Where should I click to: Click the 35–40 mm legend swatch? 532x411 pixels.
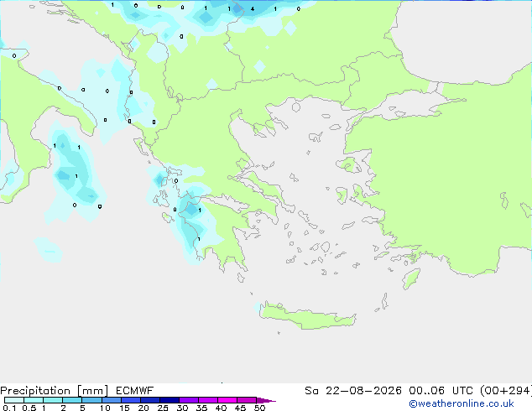pyautogui.click(x=207, y=400)
